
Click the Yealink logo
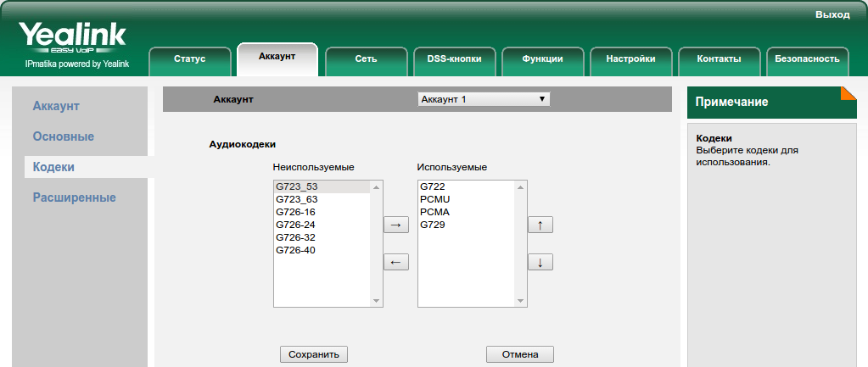72,38
